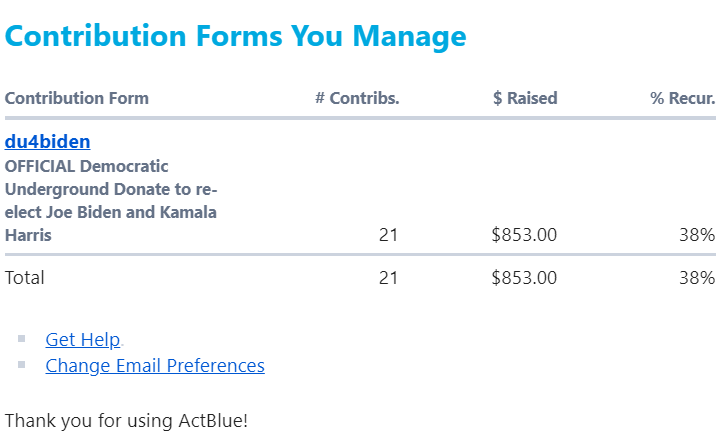The image size is (723, 445).
Task: Click the 'Thank you for using ActBlue!' text
Action: pyautogui.click(x=126, y=420)
